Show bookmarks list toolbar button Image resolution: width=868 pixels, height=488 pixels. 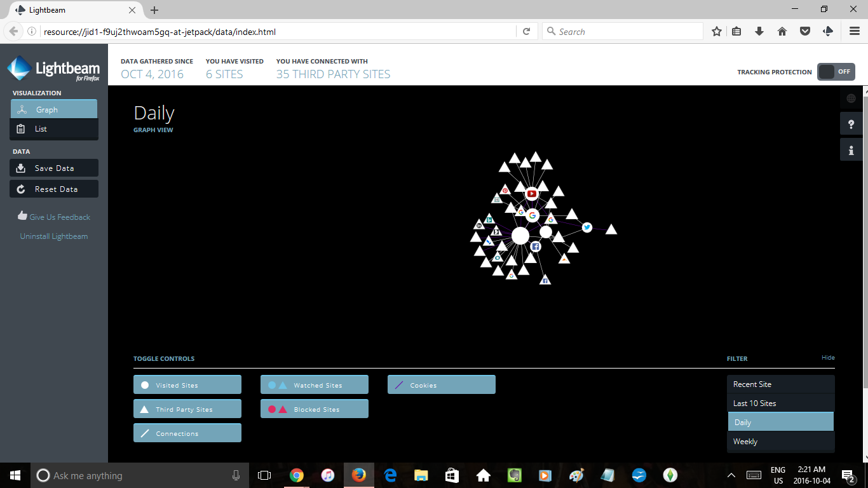[x=736, y=31]
